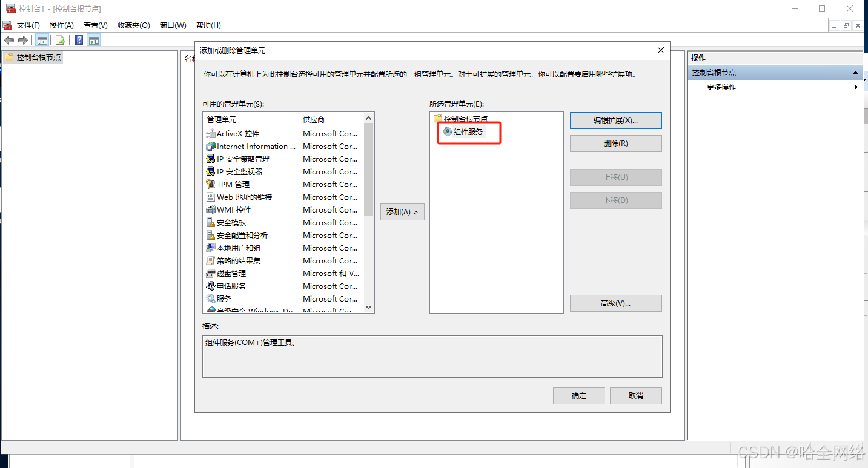Click the disabled 下移(D) button
Image resolution: width=868 pixels, height=468 pixels.
click(616, 200)
